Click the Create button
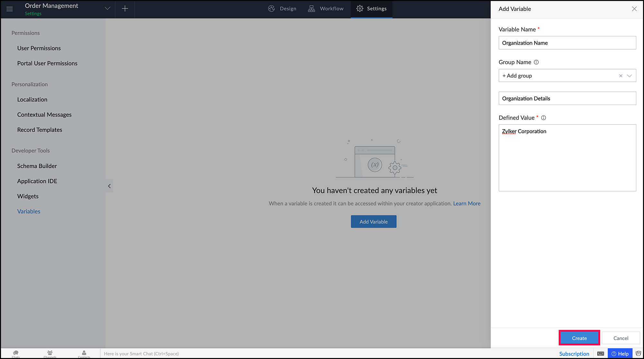The width and height of the screenshot is (644, 359). (x=579, y=338)
